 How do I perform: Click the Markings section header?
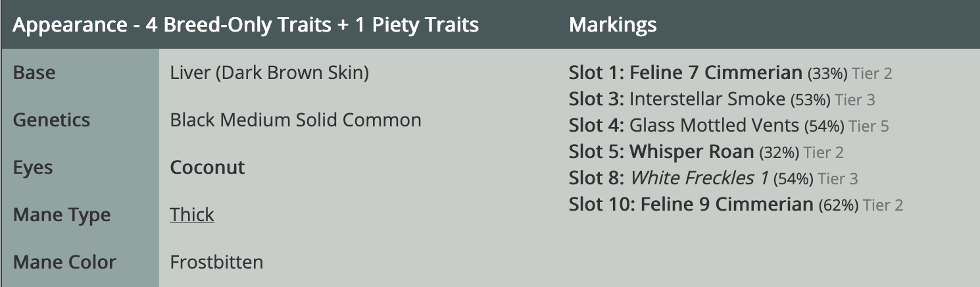click(x=612, y=25)
